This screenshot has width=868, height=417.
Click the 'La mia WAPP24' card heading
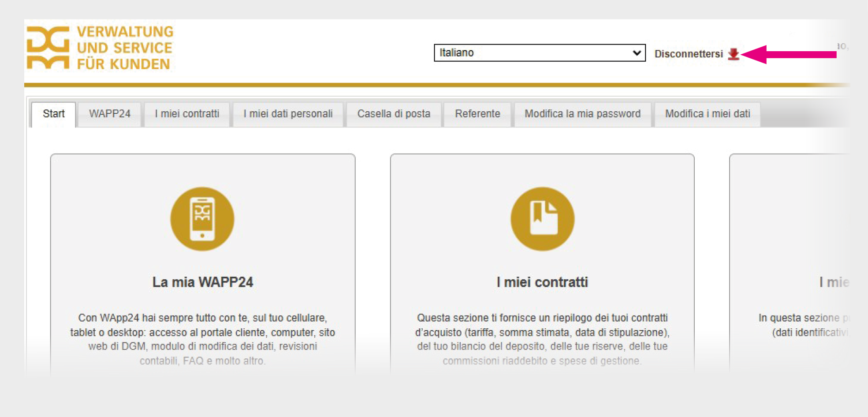coord(203,282)
